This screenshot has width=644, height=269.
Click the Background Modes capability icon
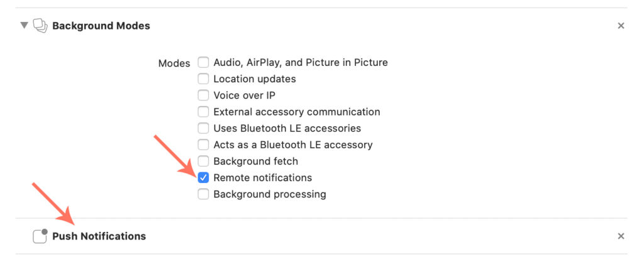pyautogui.click(x=40, y=26)
